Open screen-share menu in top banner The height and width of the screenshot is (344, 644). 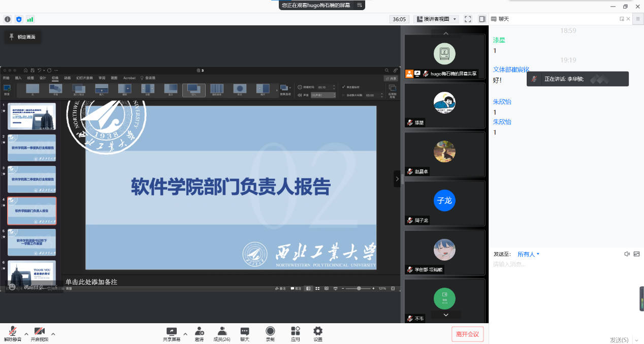point(360,5)
